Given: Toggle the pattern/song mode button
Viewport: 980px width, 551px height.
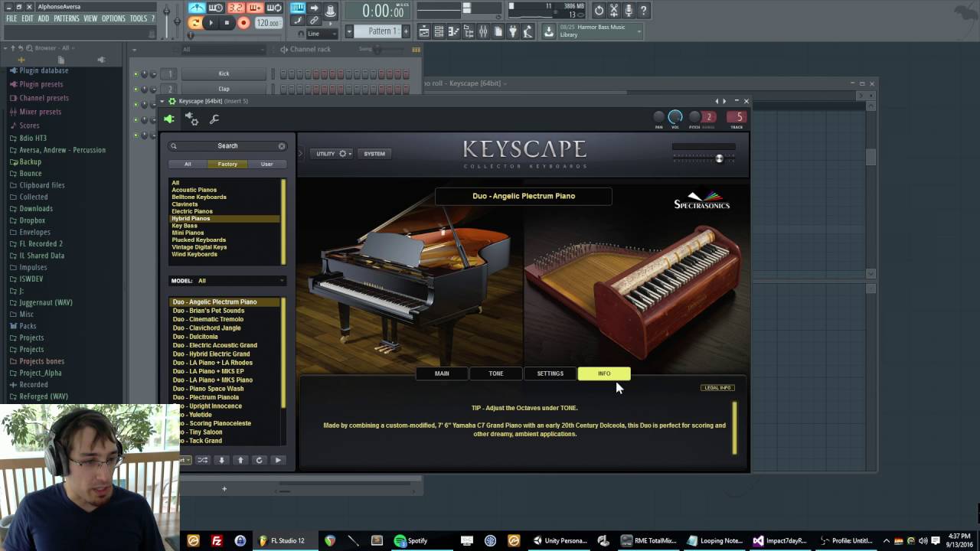Looking at the screenshot, I should pos(195,23).
